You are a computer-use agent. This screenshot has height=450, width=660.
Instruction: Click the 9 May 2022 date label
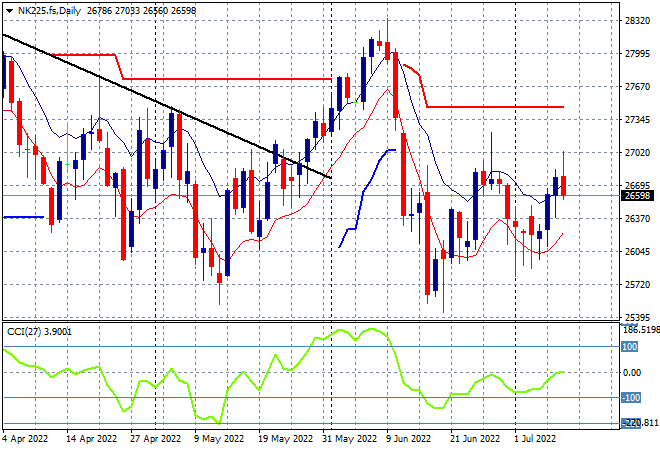[x=219, y=439]
